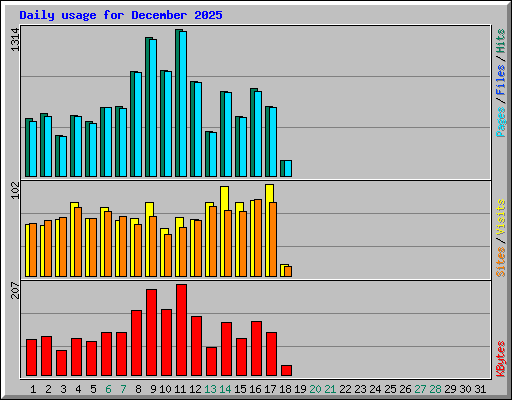Click day 17 on the x-axis
Viewport: 512px width, 400px height.
270,389
